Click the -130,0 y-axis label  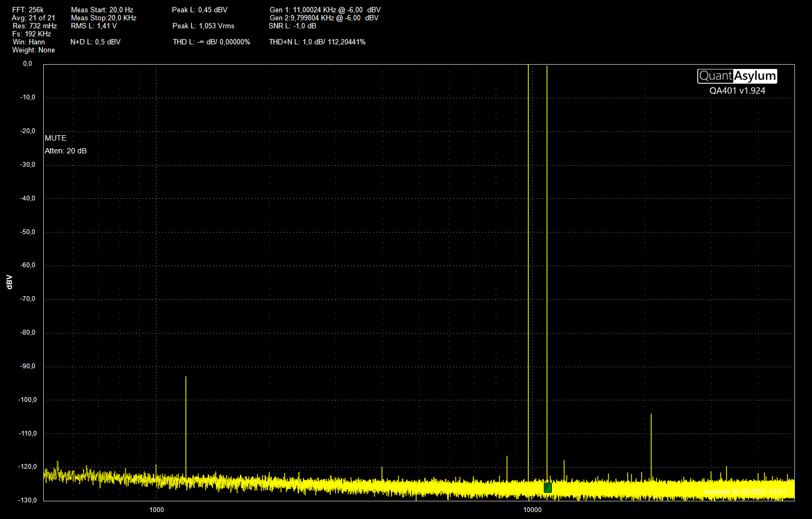point(28,500)
